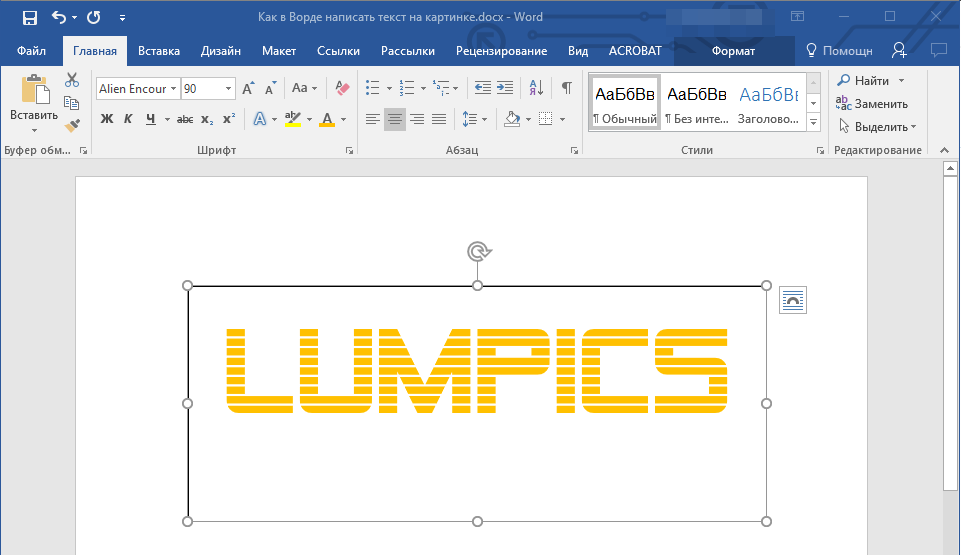Click the Cut scissors icon
The width and height of the screenshot is (961, 555).
72,80
